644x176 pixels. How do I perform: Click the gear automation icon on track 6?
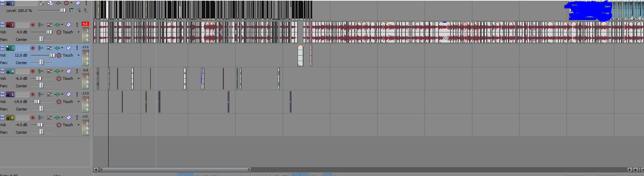(x=59, y=125)
